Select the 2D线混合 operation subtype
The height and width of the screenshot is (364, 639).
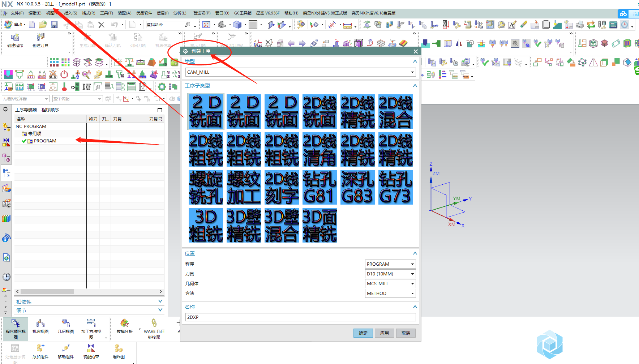click(395, 112)
